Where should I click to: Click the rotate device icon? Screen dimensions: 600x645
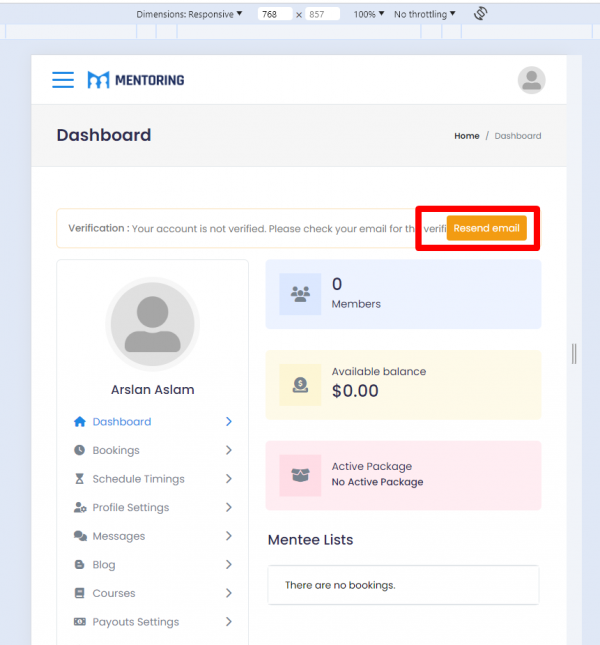coord(480,14)
